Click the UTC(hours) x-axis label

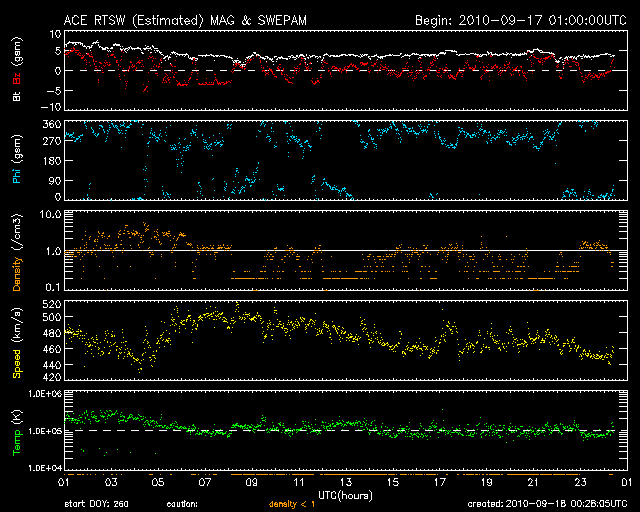[343, 494]
